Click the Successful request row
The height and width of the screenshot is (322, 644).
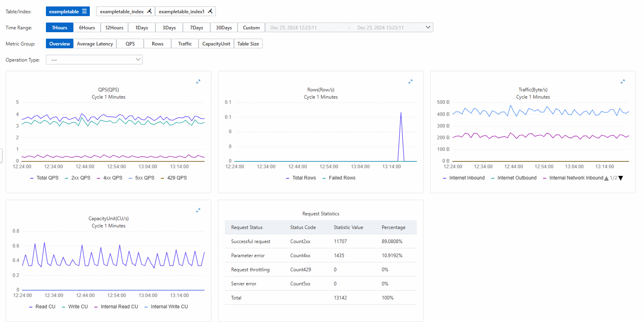(x=321, y=242)
